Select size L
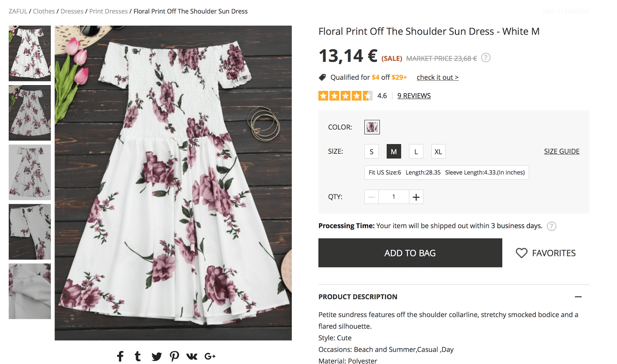The width and height of the screenshot is (617, 364). point(416,152)
